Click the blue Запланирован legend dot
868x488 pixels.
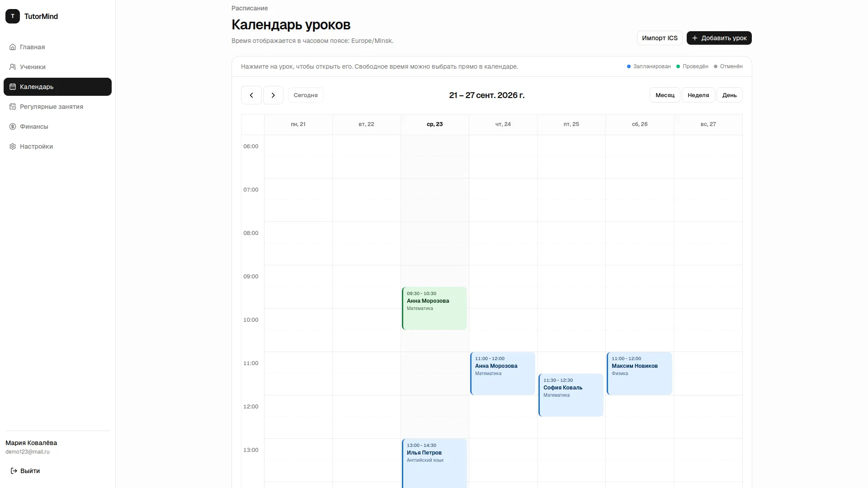click(629, 66)
